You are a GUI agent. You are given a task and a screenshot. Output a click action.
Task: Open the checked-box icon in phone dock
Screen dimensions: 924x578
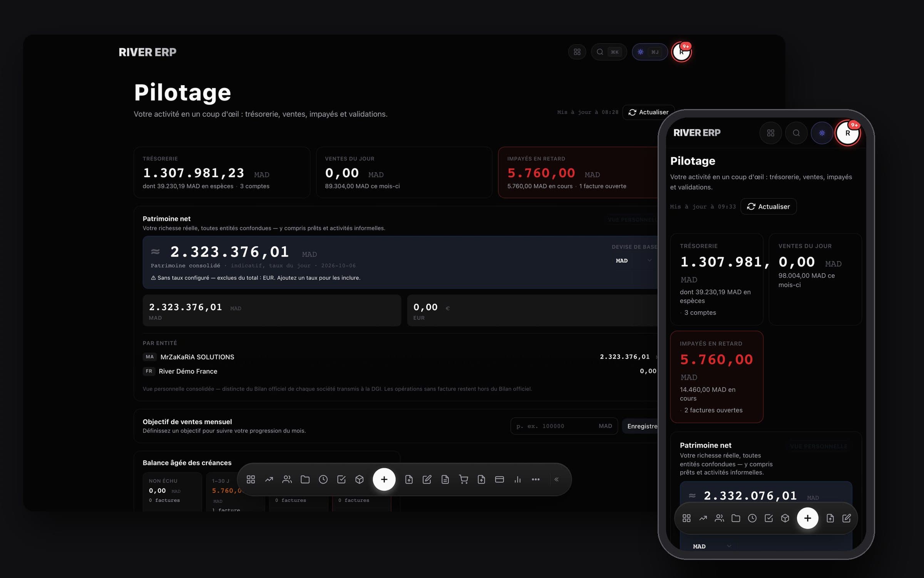point(768,518)
